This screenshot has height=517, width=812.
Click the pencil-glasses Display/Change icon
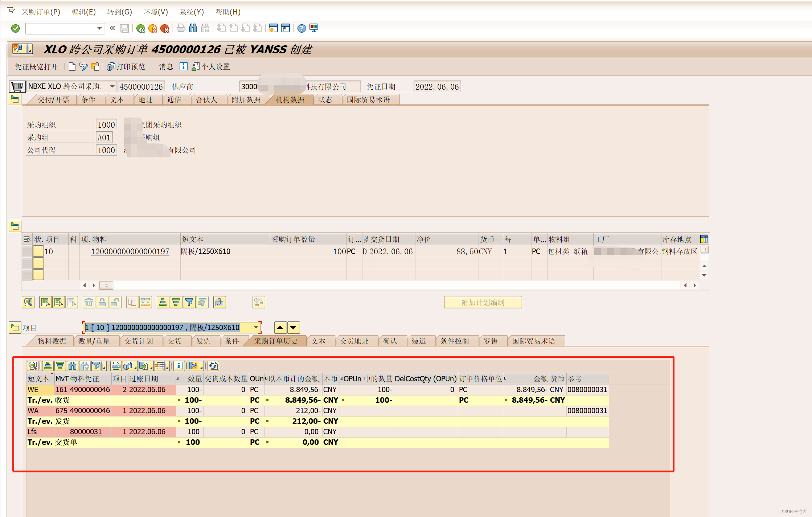pyautogui.click(x=84, y=66)
